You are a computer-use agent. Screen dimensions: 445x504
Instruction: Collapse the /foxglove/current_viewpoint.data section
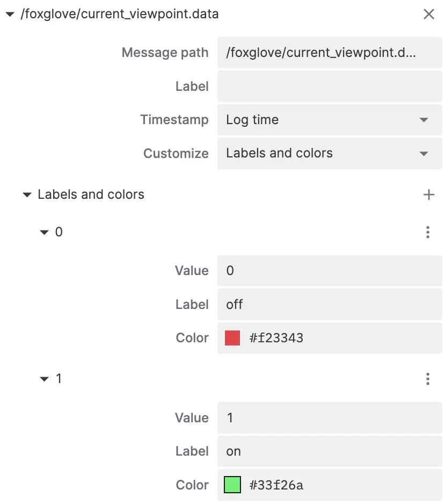(9, 15)
